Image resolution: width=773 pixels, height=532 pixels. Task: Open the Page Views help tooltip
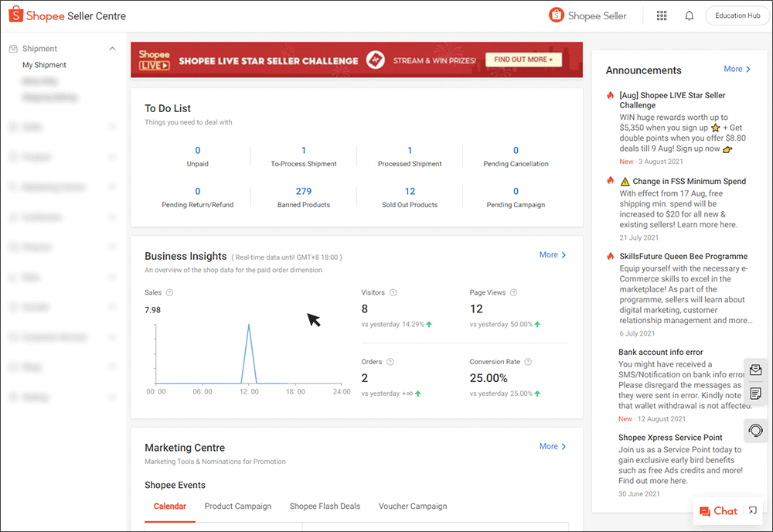coord(515,292)
